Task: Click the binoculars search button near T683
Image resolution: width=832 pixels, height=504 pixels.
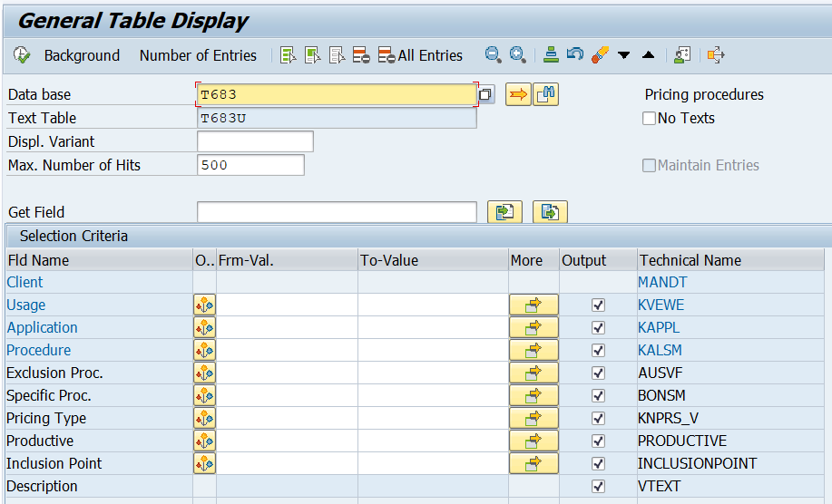Action: [x=545, y=95]
